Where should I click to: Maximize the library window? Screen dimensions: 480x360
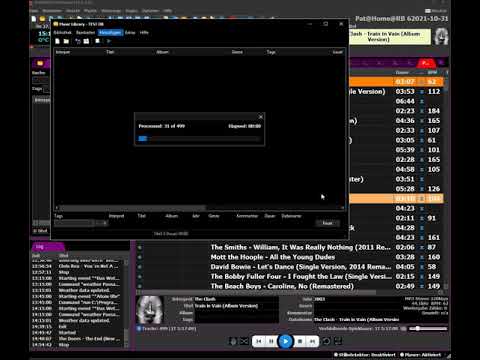[x=326, y=24]
